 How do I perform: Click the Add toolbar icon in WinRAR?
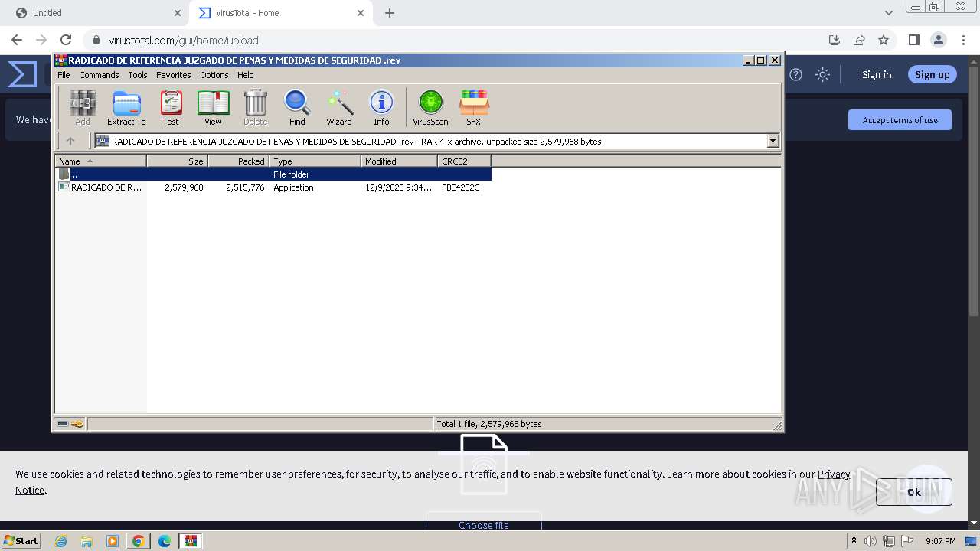[83, 107]
